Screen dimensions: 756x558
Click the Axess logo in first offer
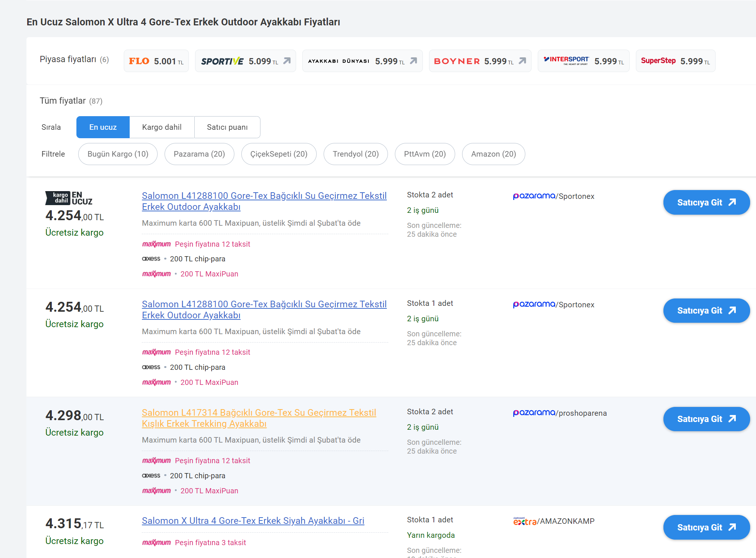(x=151, y=259)
